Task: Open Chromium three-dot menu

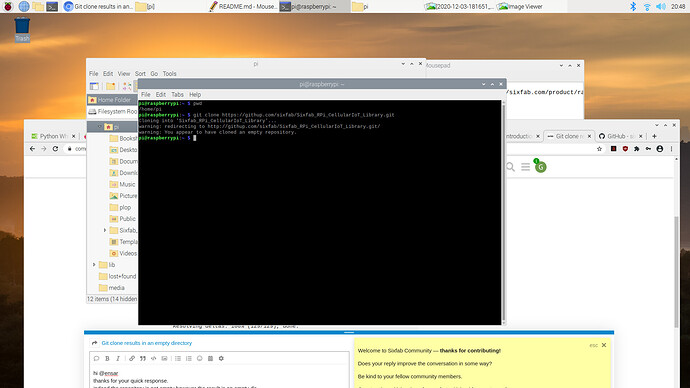Action: tap(672, 149)
